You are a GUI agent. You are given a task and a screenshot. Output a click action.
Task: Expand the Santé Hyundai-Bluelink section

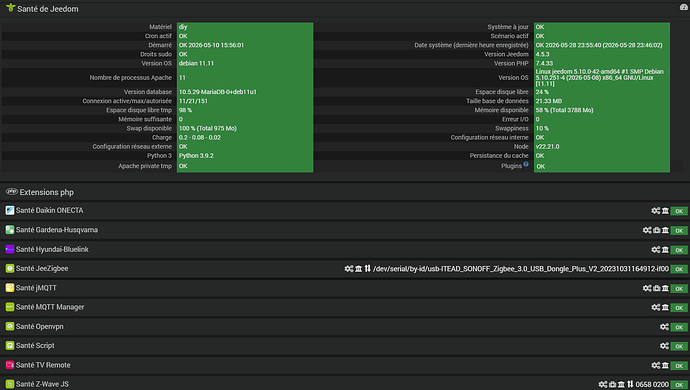(x=345, y=250)
